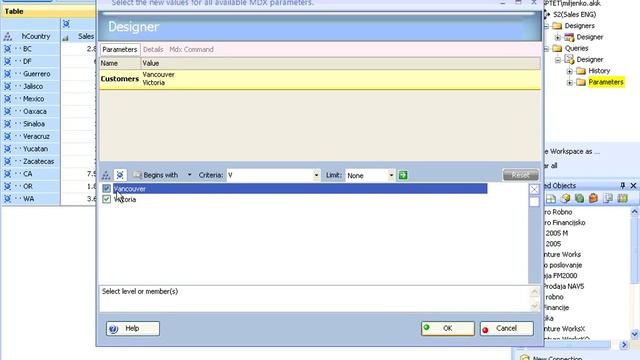Image resolution: width=640 pixels, height=360 pixels.
Task: Click the Name column header
Action: pyautogui.click(x=120, y=63)
